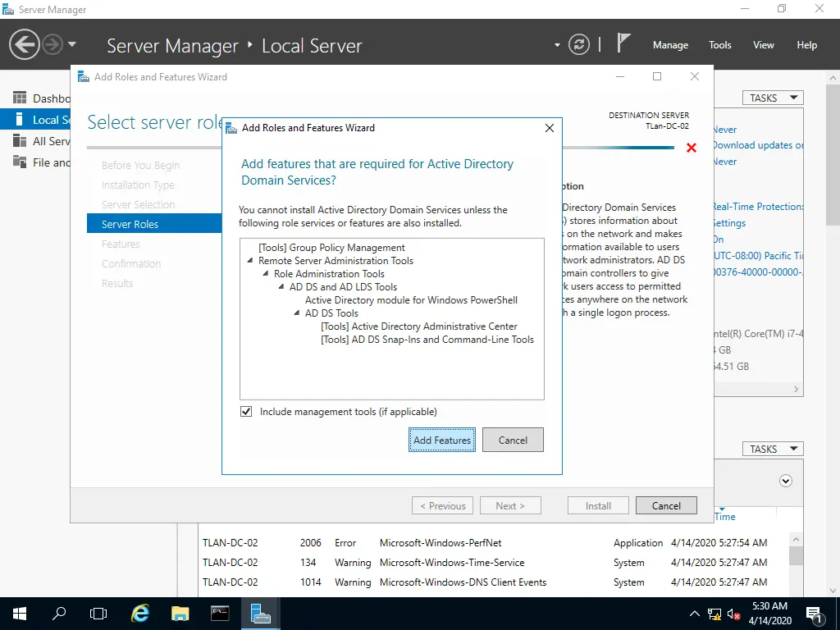Select the All Servers sidebar icon

point(20,141)
